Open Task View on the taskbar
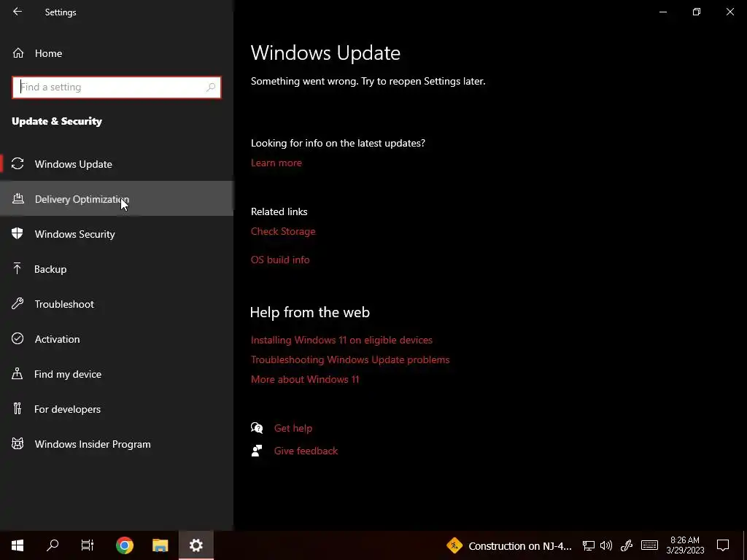This screenshot has width=747, height=560. pyautogui.click(x=88, y=545)
